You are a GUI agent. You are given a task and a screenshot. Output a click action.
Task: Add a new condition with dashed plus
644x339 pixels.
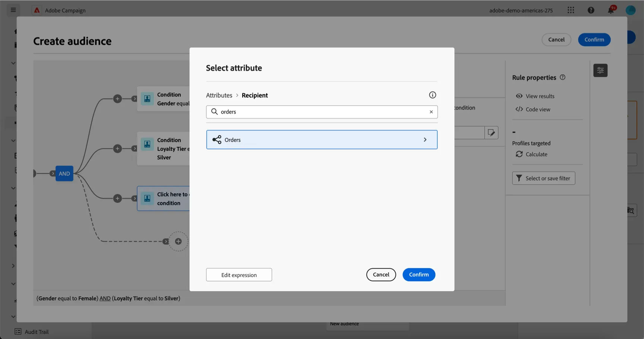(x=179, y=241)
